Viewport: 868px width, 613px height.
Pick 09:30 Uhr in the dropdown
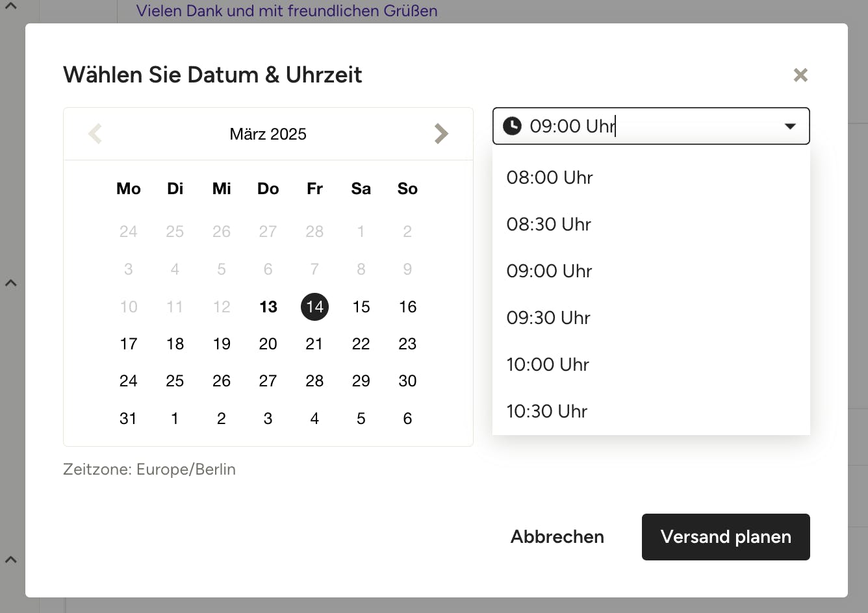pyautogui.click(x=548, y=318)
